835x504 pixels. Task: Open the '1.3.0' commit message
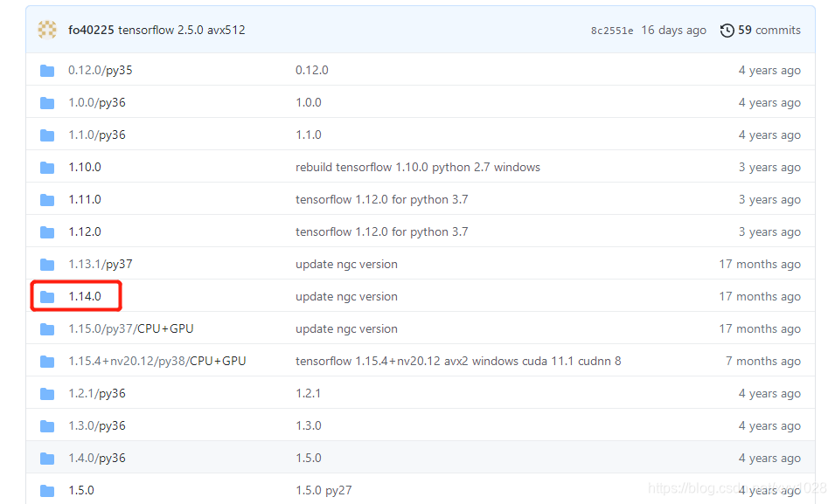[309, 426]
